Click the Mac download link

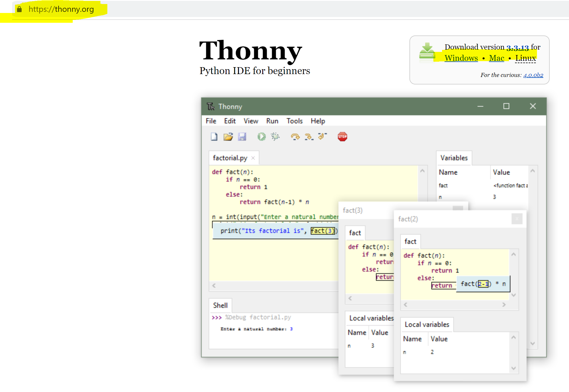[497, 58]
